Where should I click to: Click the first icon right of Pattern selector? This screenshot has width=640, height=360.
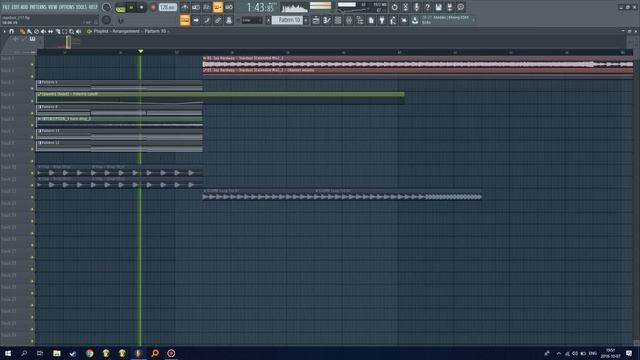[x=316, y=20]
